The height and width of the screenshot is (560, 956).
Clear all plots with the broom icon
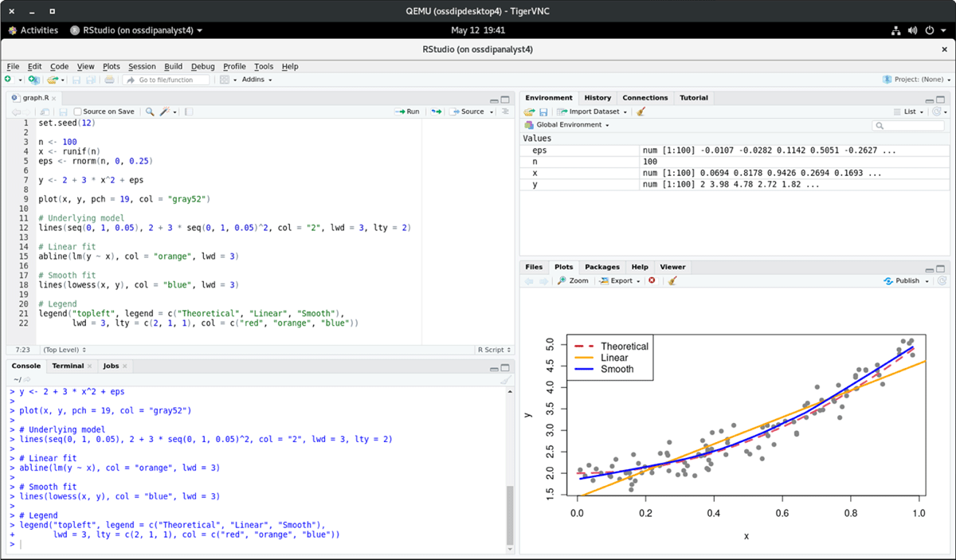tap(672, 281)
